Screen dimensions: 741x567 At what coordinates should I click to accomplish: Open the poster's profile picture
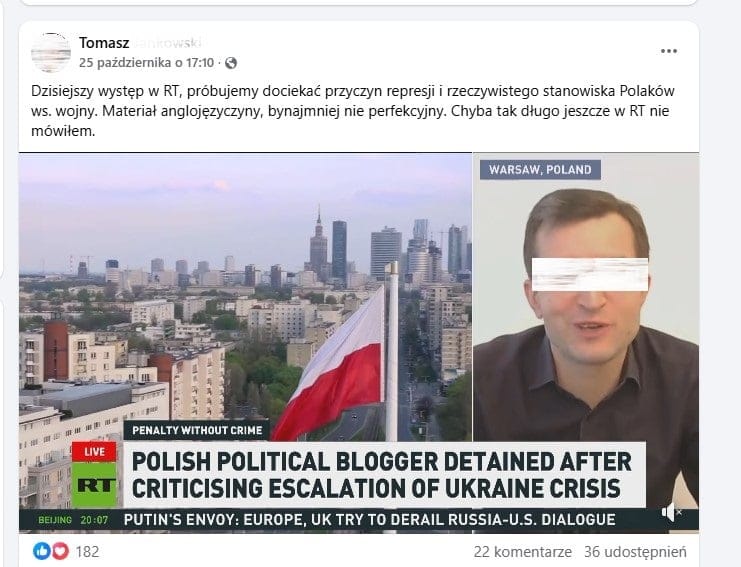(x=51, y=52)
